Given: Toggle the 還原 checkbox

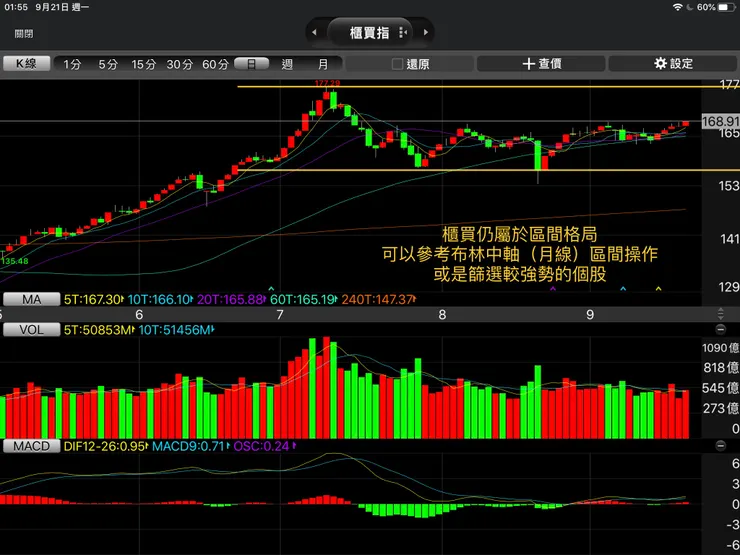Looking at the screenshot, I should coord(397,64).
